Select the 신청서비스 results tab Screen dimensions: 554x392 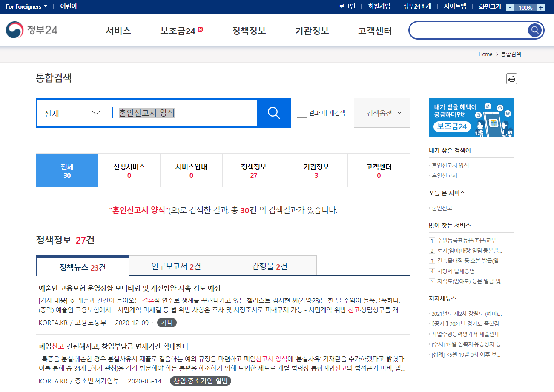tap(129, 170)
